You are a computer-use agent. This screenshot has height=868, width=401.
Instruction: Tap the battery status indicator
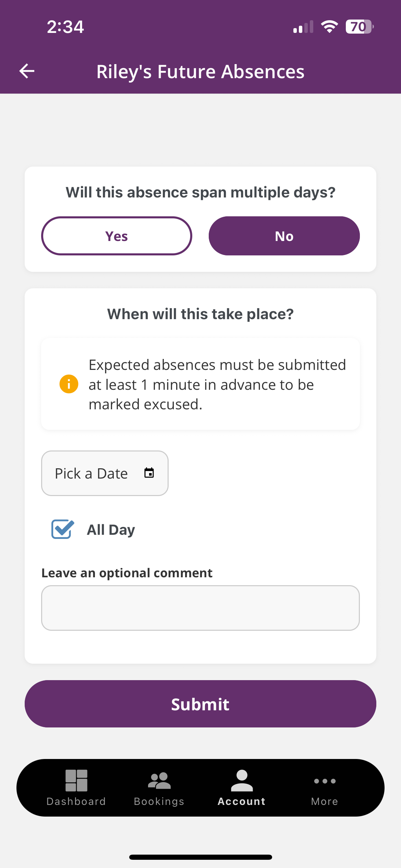pyautogui.click(x=359, y=27)
